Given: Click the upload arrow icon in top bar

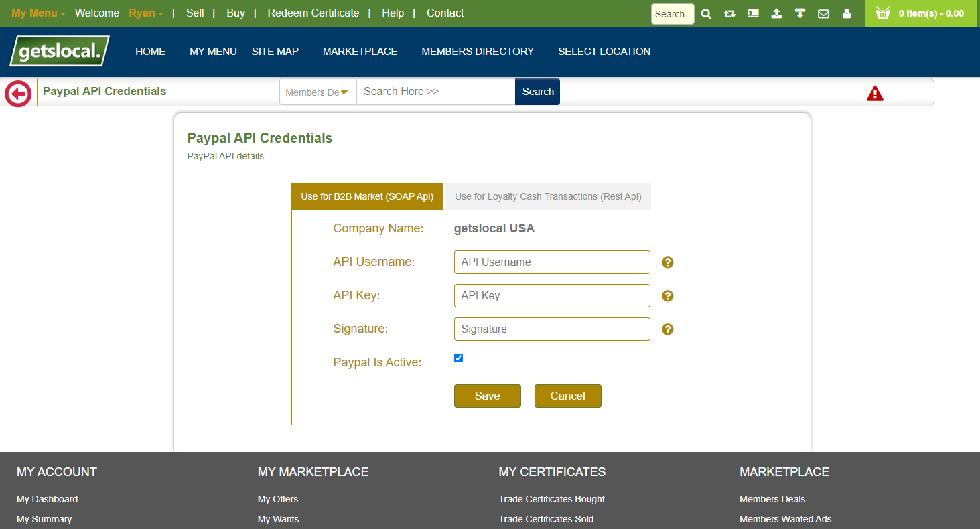Looking at the screenshot, I should pyautogui.click(x=776, y=13).
